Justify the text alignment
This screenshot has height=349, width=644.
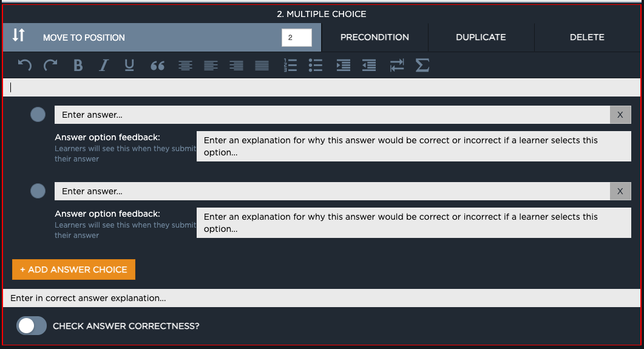(x=262, y=66)
